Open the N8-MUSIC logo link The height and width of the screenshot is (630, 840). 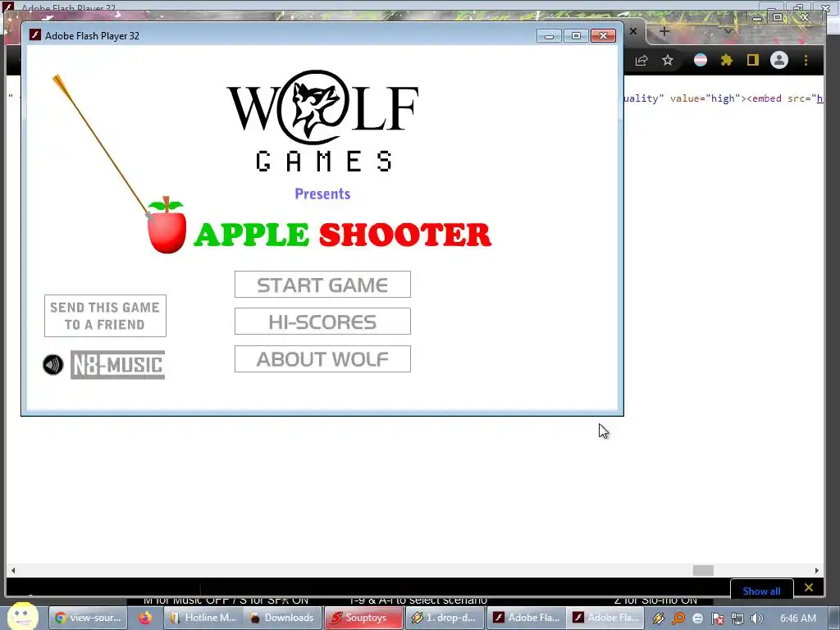click(x=118, y=365)
